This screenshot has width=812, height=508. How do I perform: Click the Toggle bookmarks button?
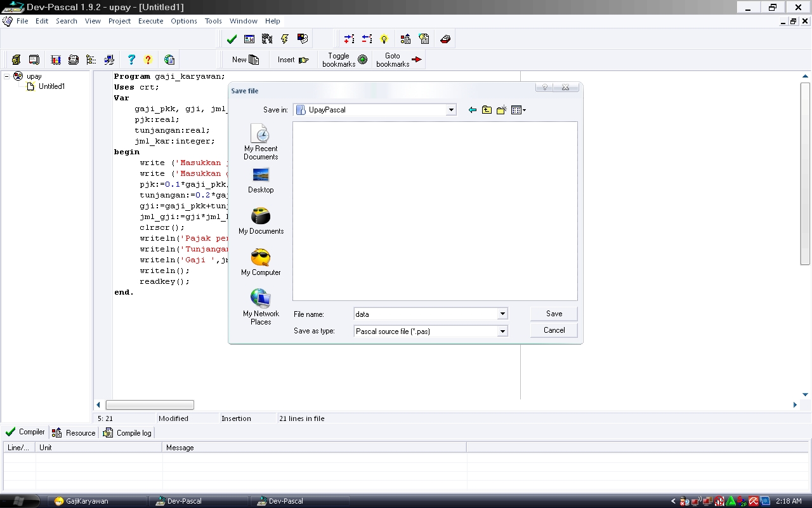(344, 60)
